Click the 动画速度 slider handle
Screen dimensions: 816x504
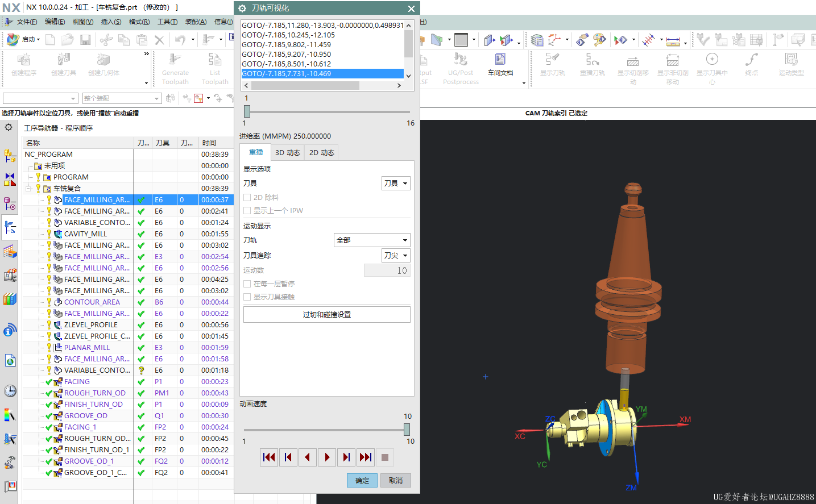[407, 430]
